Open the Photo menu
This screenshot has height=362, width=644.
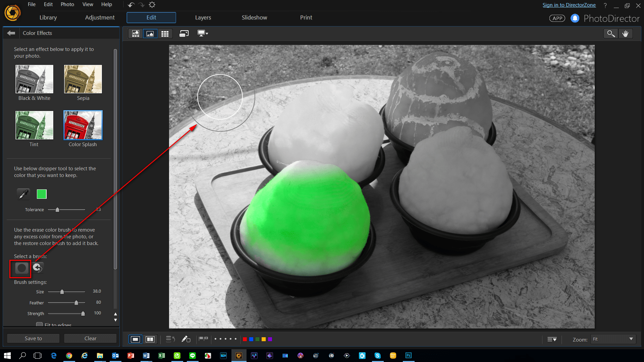coord(67,4)
